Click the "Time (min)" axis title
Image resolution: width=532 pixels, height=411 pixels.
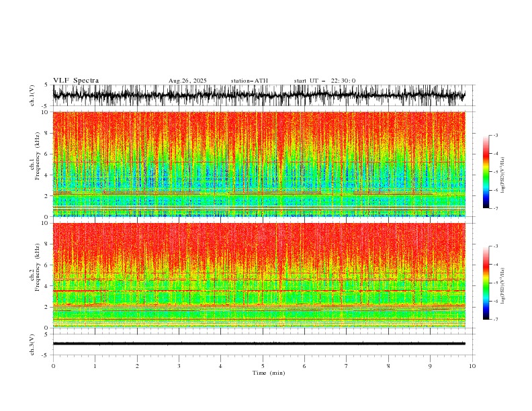pyautogui.click(x=269, y=373)
